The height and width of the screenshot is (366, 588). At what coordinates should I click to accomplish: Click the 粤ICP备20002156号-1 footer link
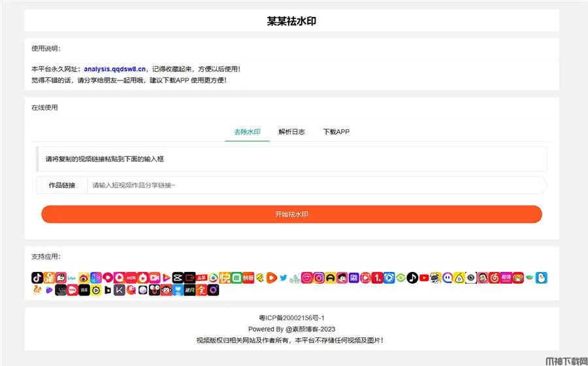pos(291,318)
